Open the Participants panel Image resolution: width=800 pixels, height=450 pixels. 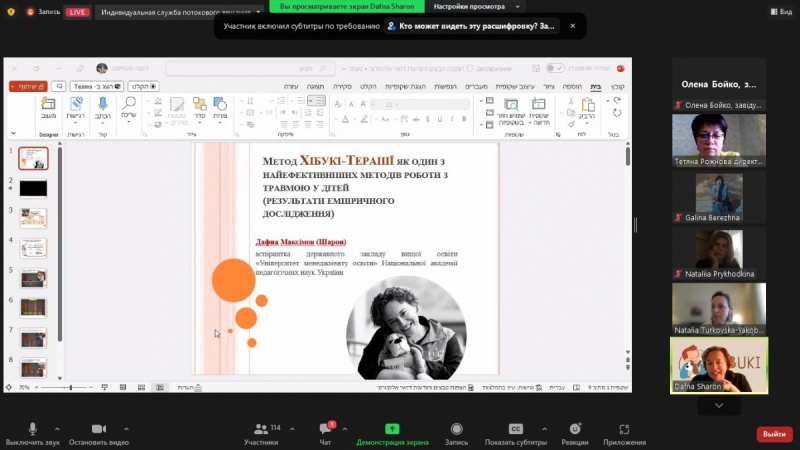261,429
